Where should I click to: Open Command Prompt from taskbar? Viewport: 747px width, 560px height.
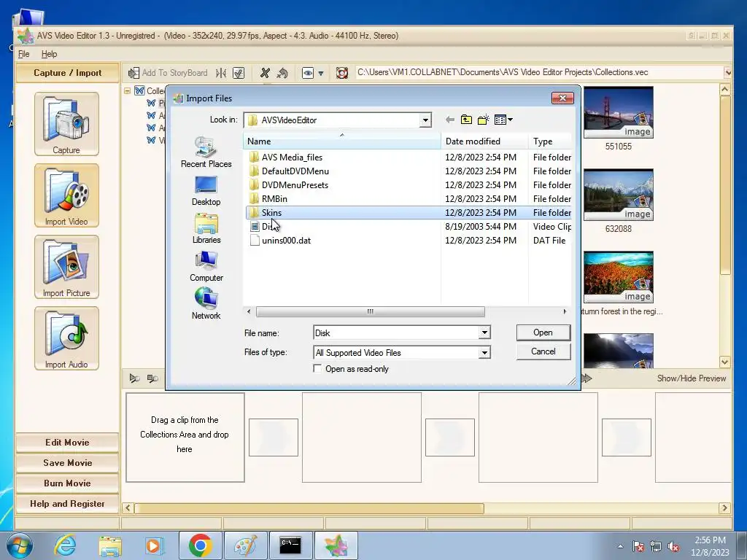[x=290, y=545]
